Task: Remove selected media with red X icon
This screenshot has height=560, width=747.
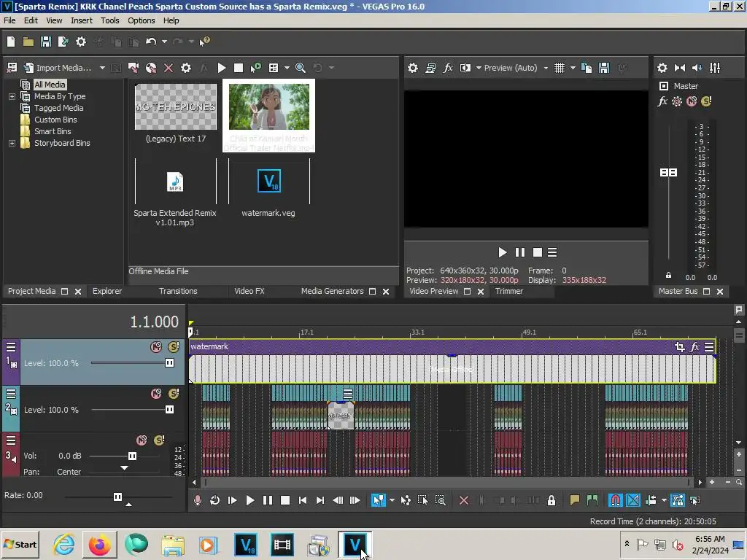Action: (169, 68)
